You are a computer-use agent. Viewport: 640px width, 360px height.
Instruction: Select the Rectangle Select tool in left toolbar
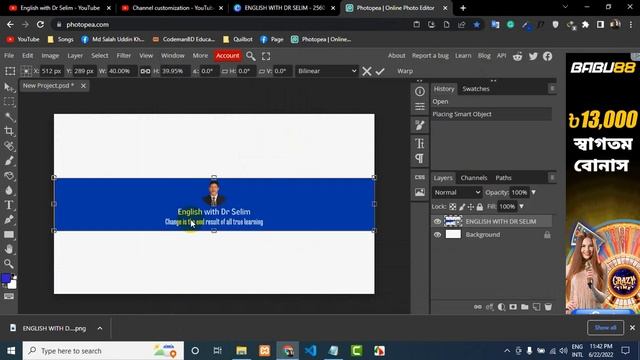9,102
